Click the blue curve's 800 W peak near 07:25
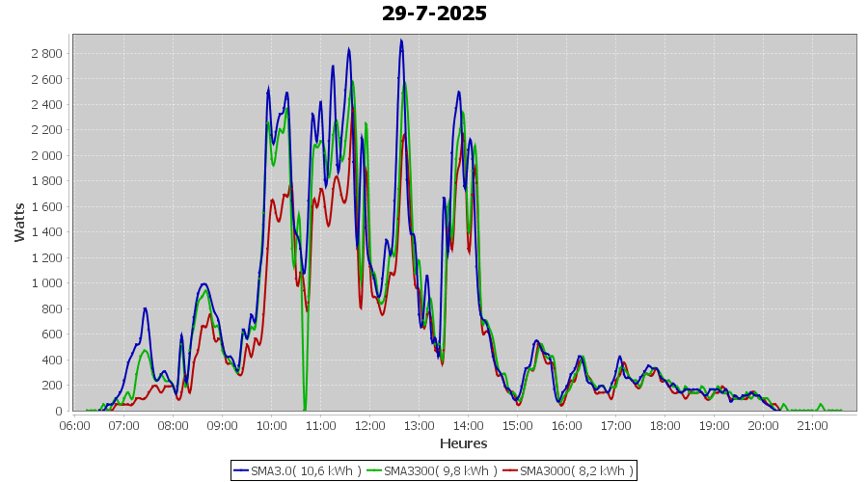Viewport: 868px width, 482px height. click(145, 309)
